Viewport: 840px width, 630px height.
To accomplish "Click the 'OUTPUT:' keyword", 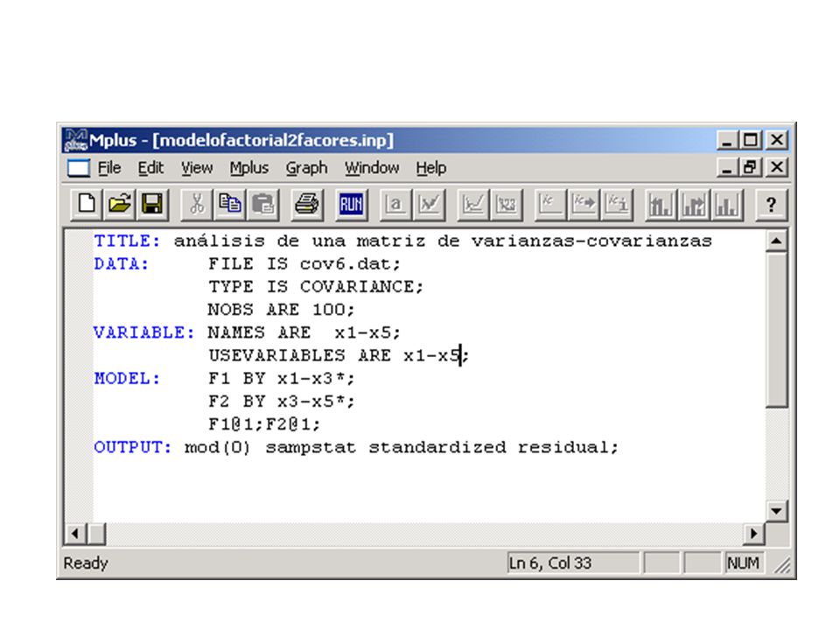I will point(133,447).
